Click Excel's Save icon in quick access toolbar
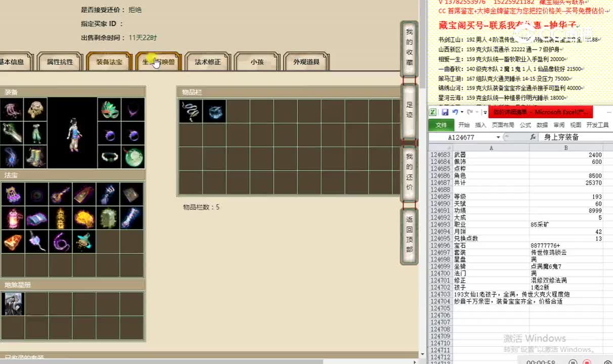Image resolution: width=613 pixels, height=364 pixels. click(x=445, y=112)
